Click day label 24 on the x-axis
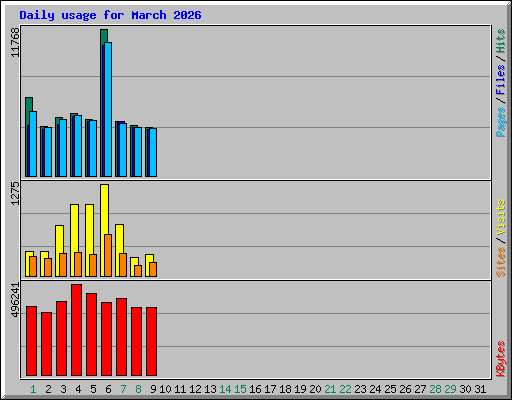The width and height of the screenshot is (512, 400). coord(375,389)
